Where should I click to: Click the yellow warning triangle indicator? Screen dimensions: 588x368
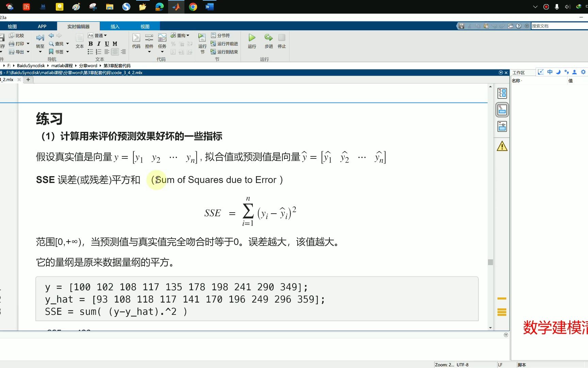click(x=502, y=147)
